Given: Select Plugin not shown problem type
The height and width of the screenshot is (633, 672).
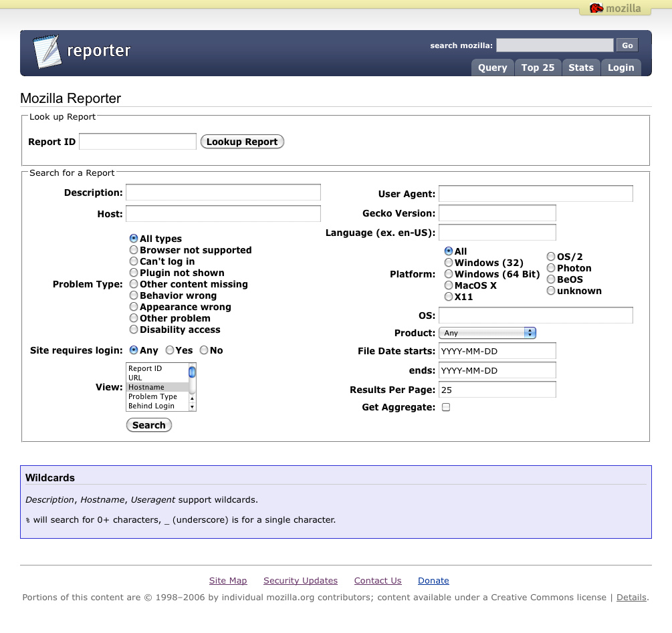Looking at the screenshot, I should coord(134,273).
